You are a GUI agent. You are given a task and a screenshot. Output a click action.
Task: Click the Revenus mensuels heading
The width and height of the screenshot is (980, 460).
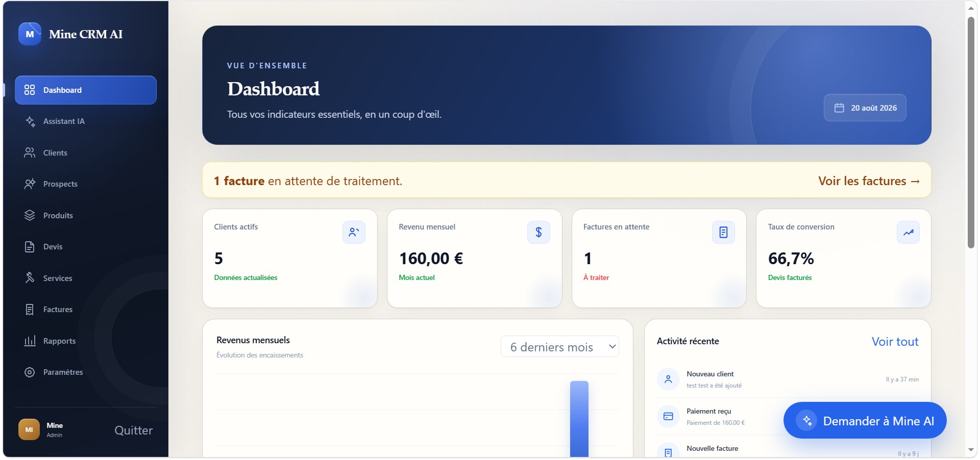click(253, 340)
